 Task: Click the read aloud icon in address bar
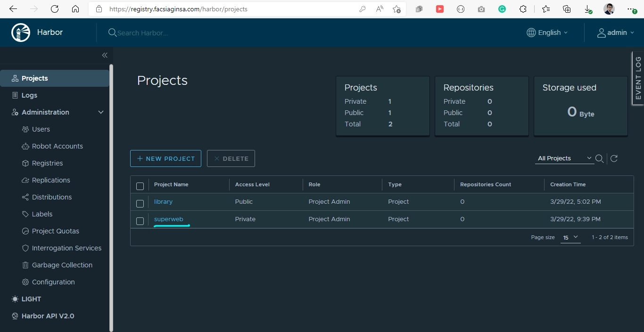point(380,9)
